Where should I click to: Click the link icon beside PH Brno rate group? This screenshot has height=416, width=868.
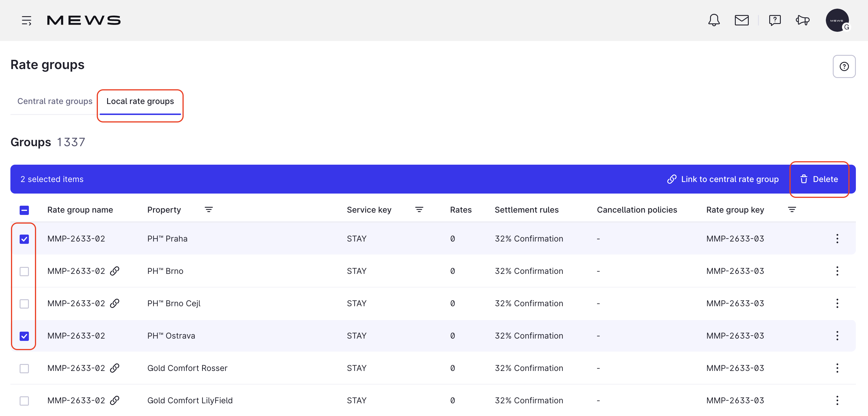[x=115, y=271]
